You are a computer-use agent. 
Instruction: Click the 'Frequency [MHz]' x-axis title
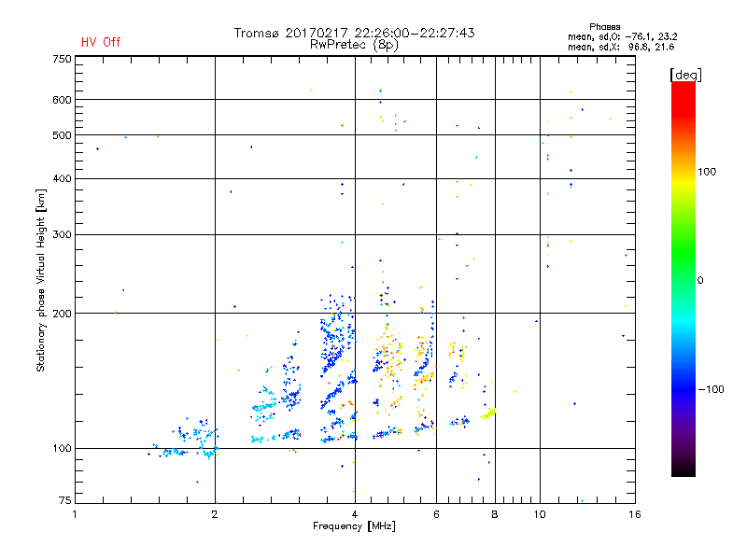[354, 526]
